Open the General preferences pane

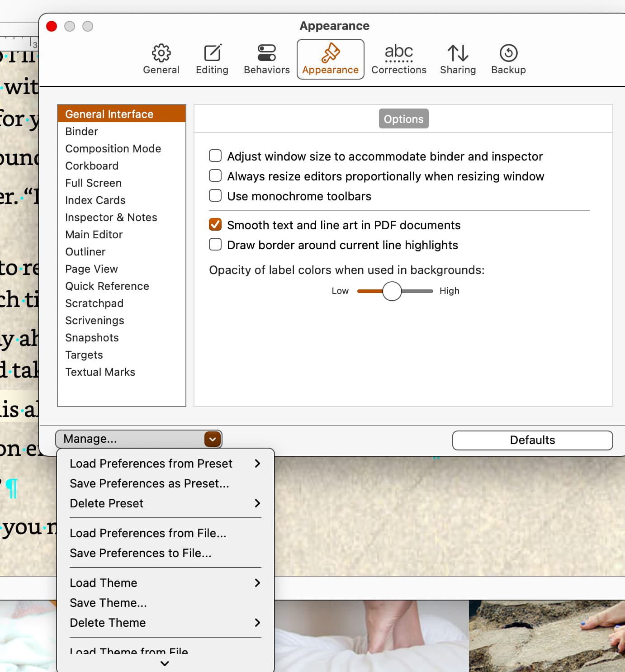[161, 59]
